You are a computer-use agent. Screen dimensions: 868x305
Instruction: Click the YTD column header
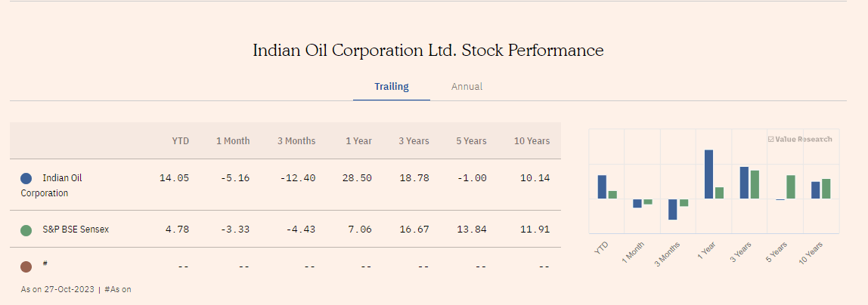(180, 141)
